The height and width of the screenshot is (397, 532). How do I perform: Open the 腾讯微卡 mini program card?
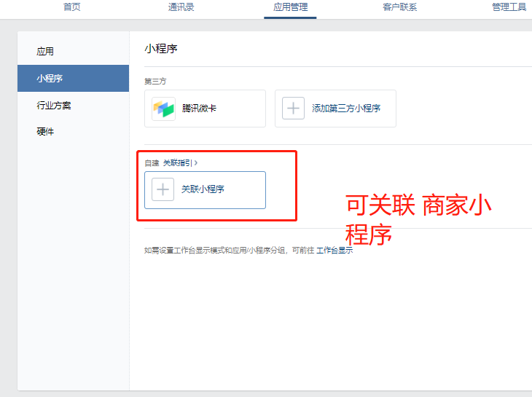tap(205, 109)
